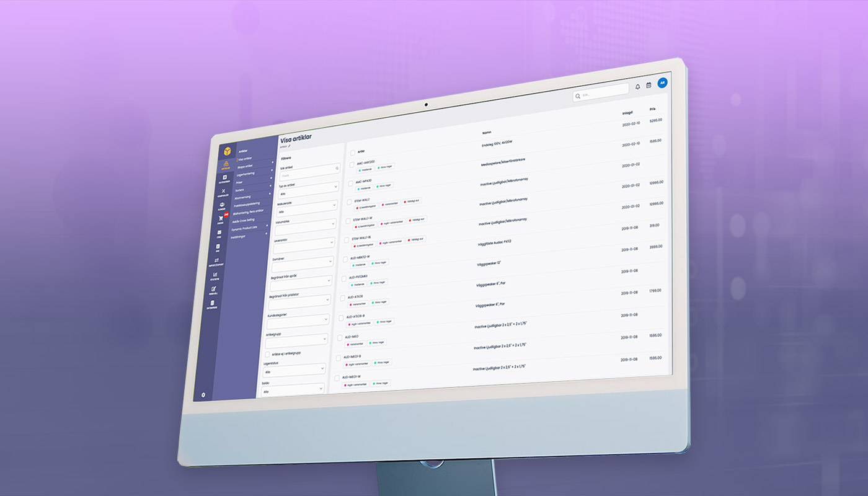Screen dimensions: 868x496
Task: Open the Leverantör dropdown
Action: [304, 244]
